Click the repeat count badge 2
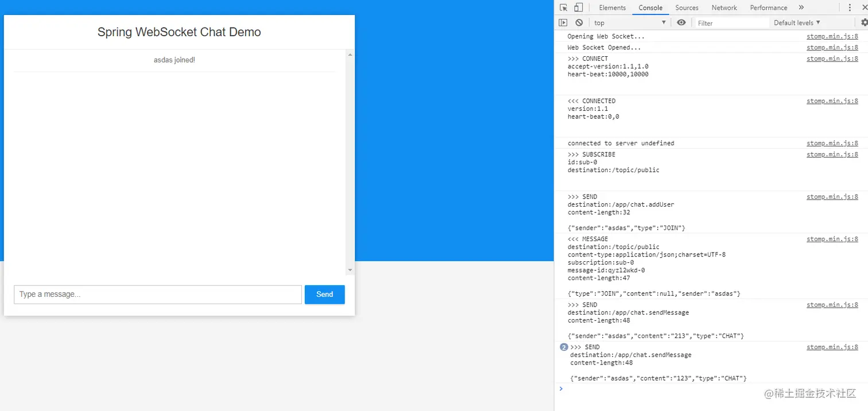The height and width of the screenshot is (411, 868). click(564, 347)
